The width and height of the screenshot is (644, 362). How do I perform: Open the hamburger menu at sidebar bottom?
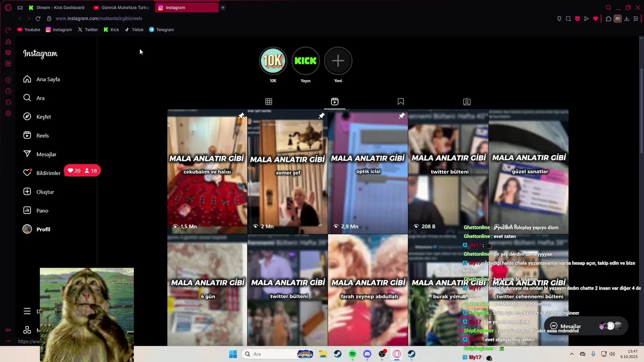click(27, 311)
